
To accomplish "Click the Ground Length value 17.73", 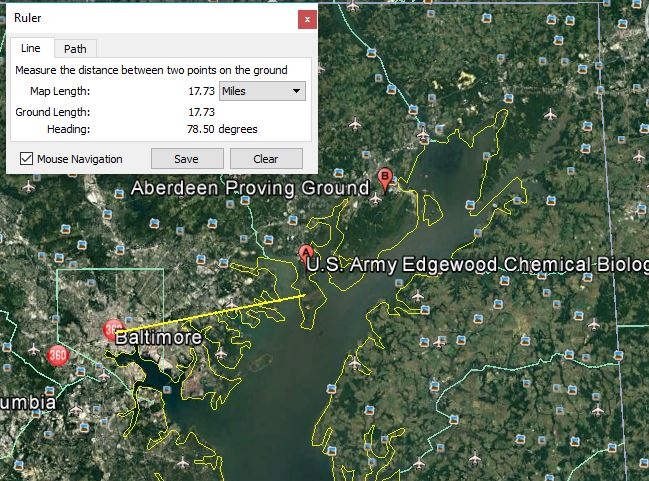I will [x=202, y=112].
